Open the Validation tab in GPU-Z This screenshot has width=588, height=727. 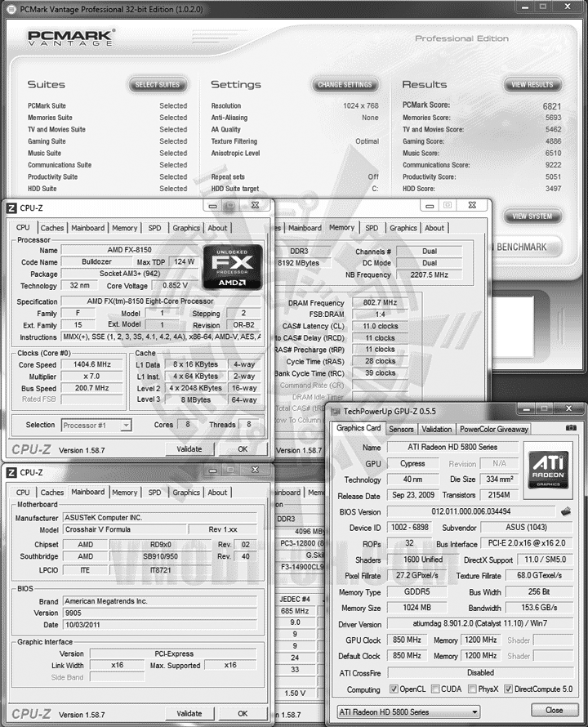(436, 429)
